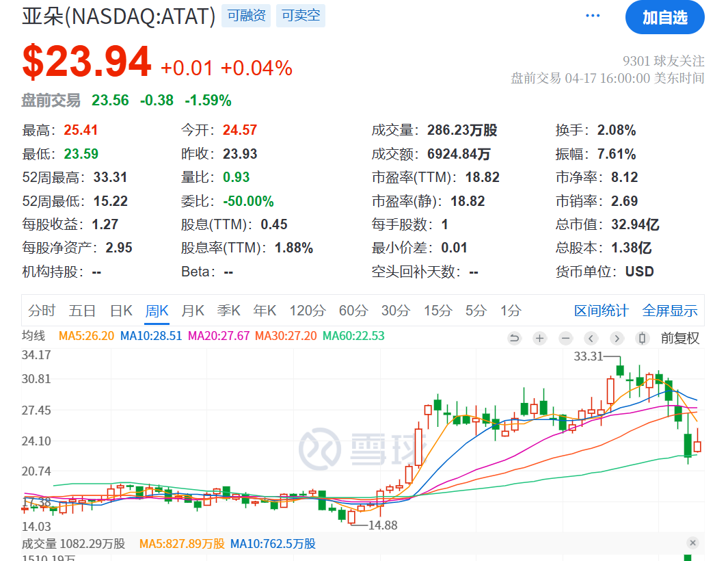Toggle candlestick chart style icon

point(642,338)
